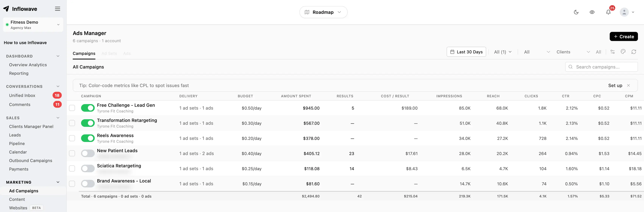
Task: Click the calendar icon in Last 30 Days
Action: 452,52
